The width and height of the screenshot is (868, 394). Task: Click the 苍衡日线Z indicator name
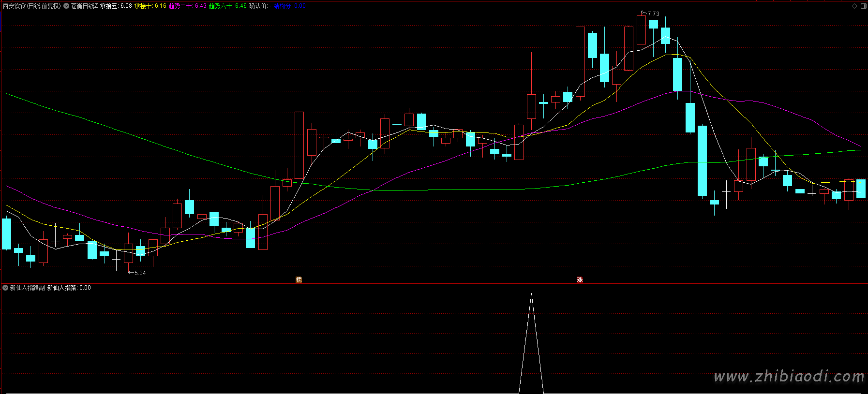point(84,6)
